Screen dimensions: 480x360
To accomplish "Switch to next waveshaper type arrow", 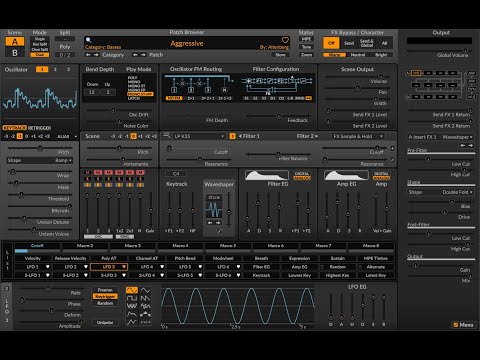I will tap(218, 222).
